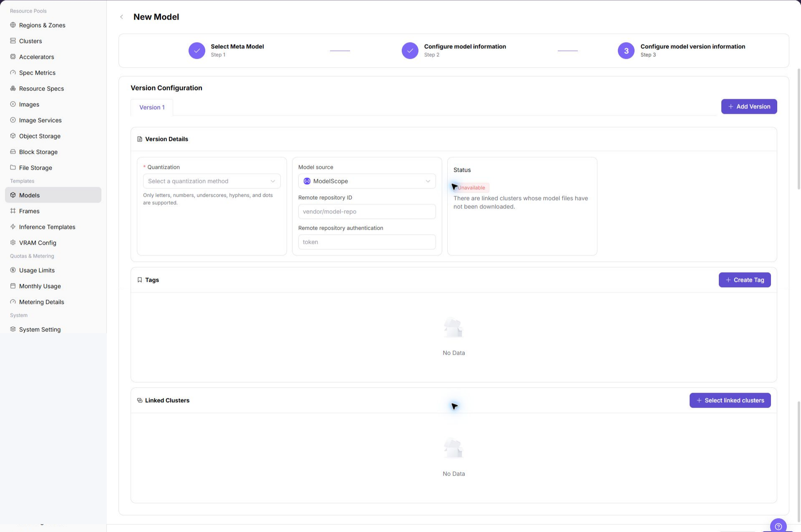The image size is (801, 532).
Task: Open System Setting menu item
Action: coord(53,329)
